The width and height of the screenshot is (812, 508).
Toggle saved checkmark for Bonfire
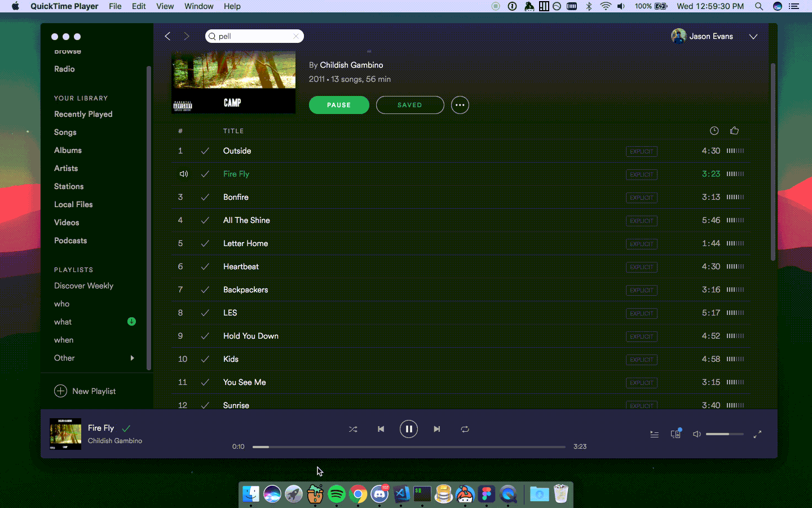(x=205, y=197)
